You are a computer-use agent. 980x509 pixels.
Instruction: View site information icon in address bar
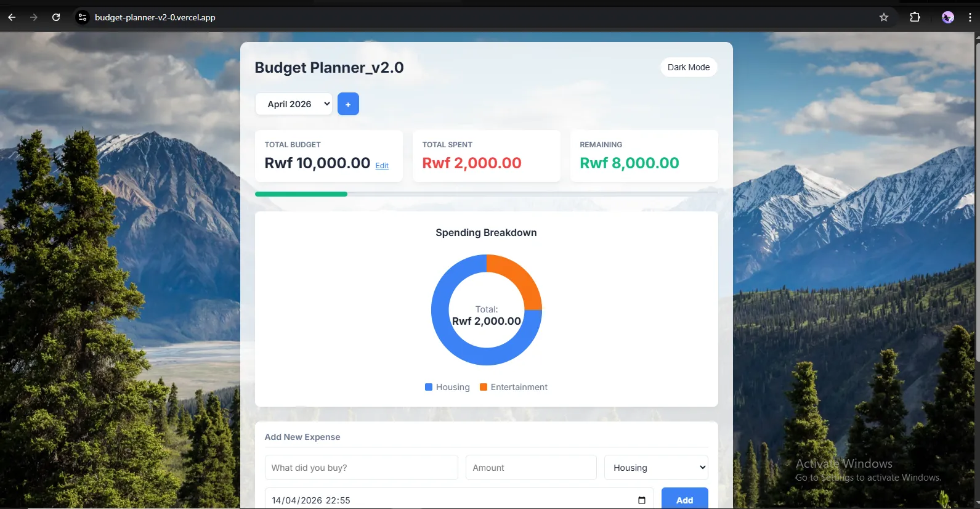pyautogui.click(x=83, y=17)
